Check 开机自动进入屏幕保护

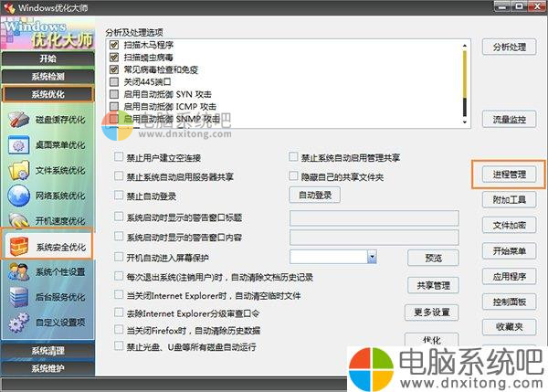[x=119, y=257]
